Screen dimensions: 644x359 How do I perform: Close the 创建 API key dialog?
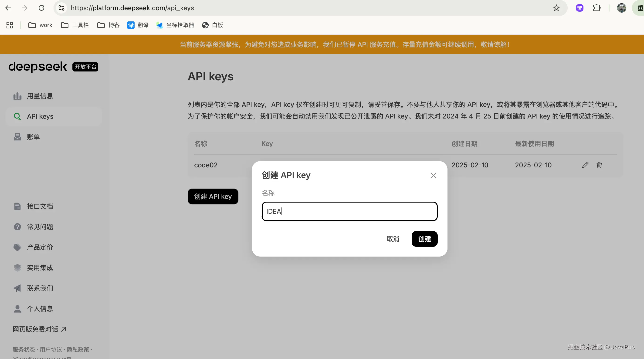pyautogui.click(x=434, y=176)
